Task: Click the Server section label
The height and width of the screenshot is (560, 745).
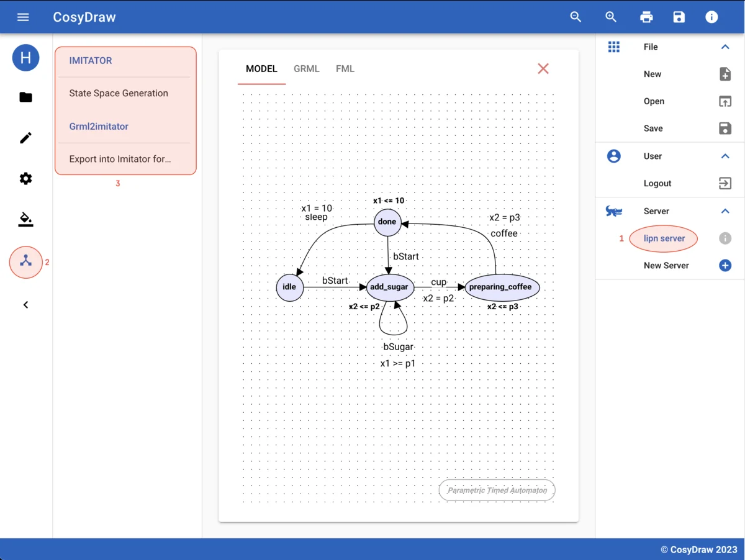Action: tap(656, 211)
